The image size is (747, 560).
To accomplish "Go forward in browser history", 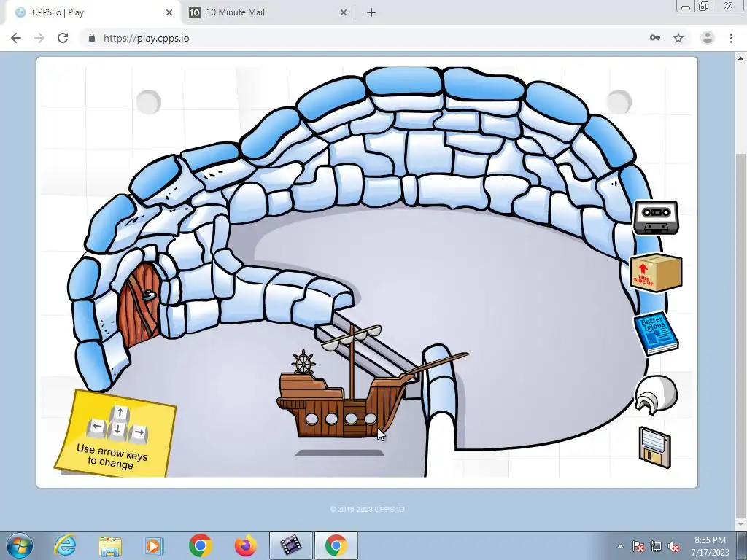I will [x=39, y=38].
